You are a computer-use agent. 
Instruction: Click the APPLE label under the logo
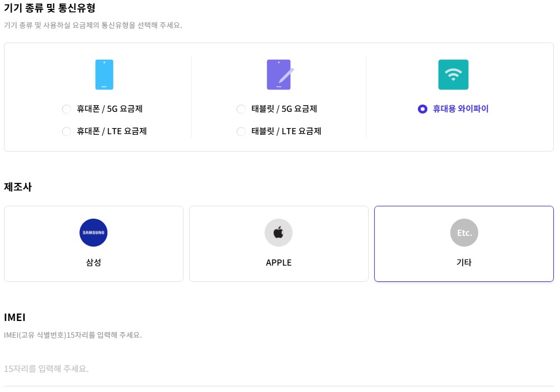click(279, 262)
